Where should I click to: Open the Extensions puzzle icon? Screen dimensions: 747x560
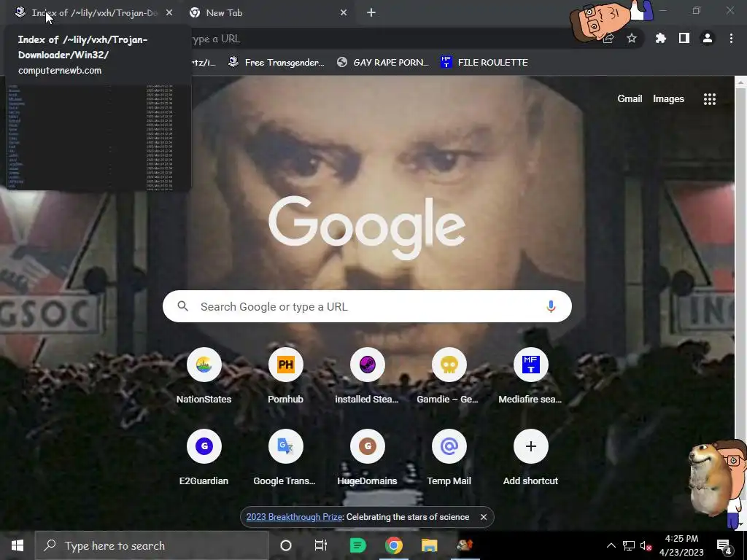[660, 39]
